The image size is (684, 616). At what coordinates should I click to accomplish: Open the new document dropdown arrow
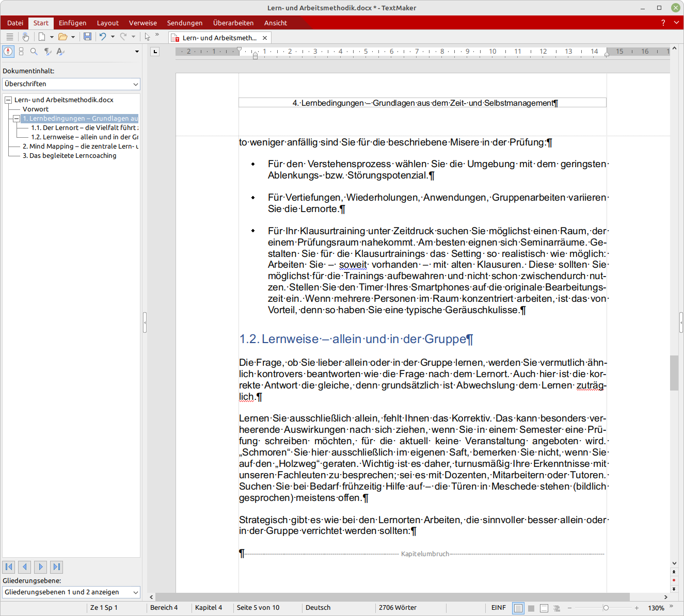52,37
